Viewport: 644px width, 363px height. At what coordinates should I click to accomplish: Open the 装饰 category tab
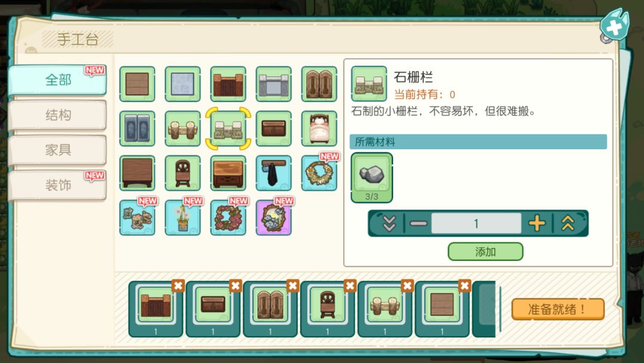click(x=57, y=185)
